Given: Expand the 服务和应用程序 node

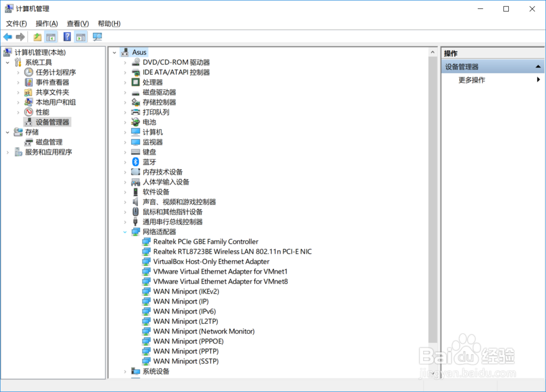Looking at the screenshot, I should 8,152.
